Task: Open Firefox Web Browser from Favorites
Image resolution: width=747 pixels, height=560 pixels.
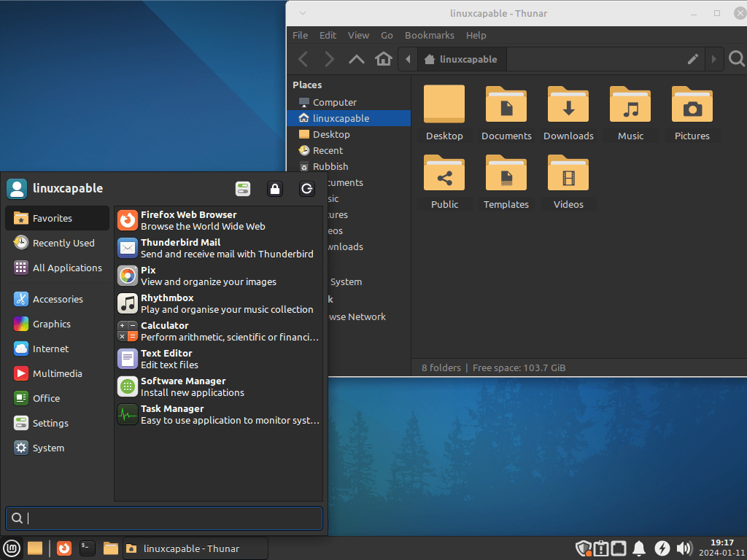Action: click(219, 220)
